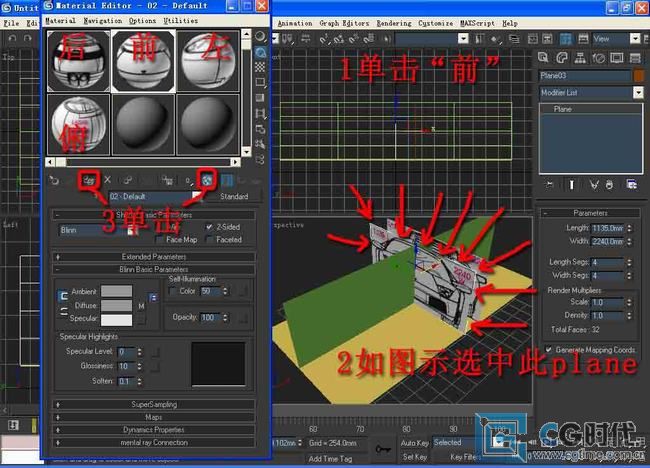Click the Standard material type button
The width and height of the screenshot is (650, 468).
click(x=234, y=196)
